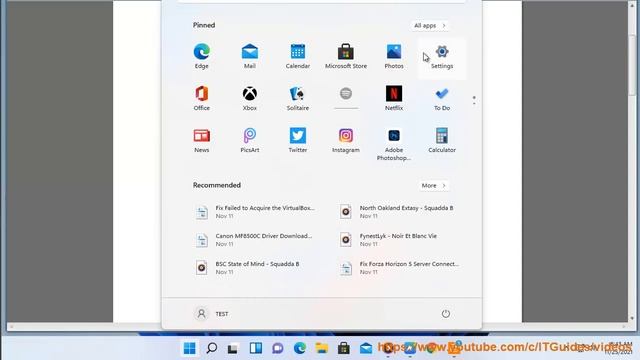Open the Widgets panel from taskbar
Image resolution: width=640 pixels, height=360 pixels.
(x=256, y=348)
